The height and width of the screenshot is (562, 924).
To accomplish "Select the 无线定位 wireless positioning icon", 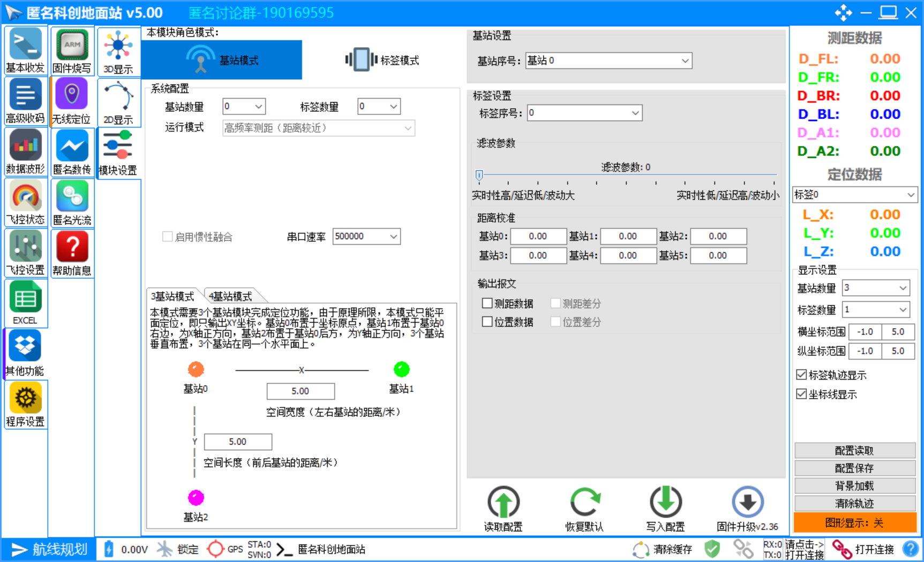I will click(72, 101).
